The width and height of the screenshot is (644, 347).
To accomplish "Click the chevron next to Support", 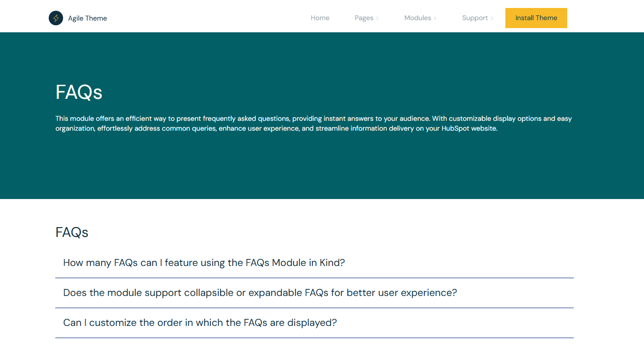I will 492,18.
